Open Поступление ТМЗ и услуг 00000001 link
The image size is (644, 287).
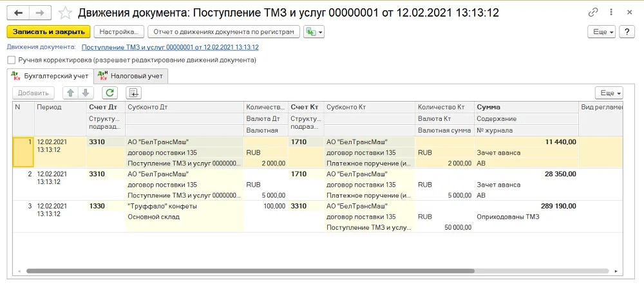[170, 47]
